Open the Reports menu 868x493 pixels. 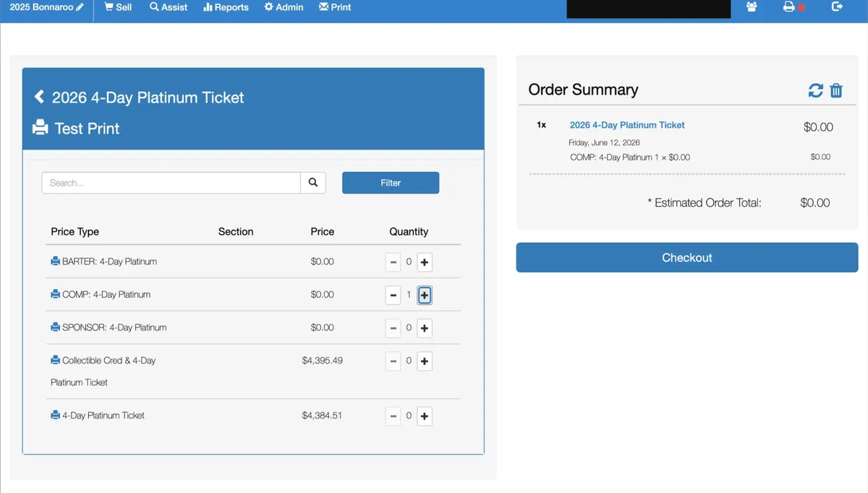pos(226,7)
